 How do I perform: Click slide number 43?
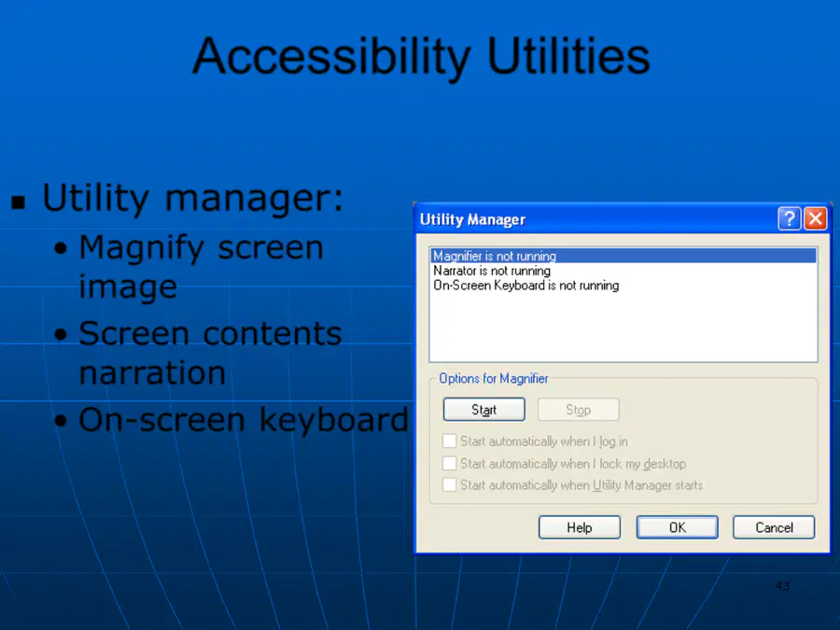782,585
